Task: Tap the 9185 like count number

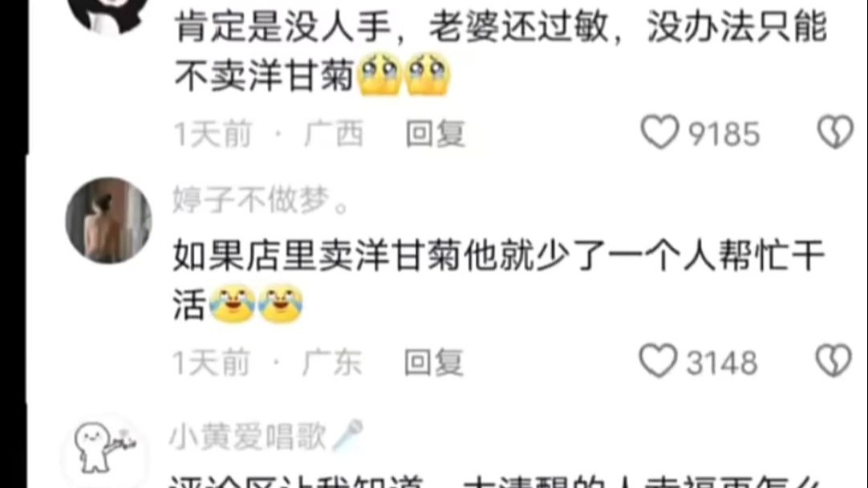Action: point(724,135)
